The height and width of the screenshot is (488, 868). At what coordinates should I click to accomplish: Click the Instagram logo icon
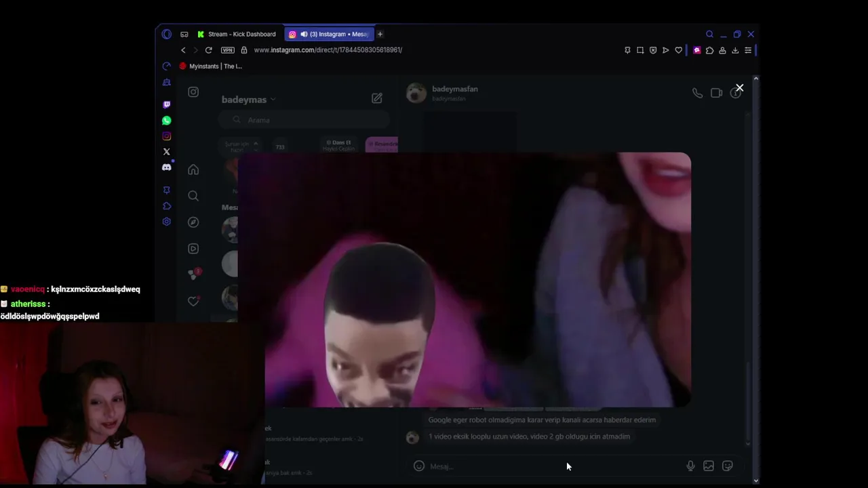click(x=193, y=92)
